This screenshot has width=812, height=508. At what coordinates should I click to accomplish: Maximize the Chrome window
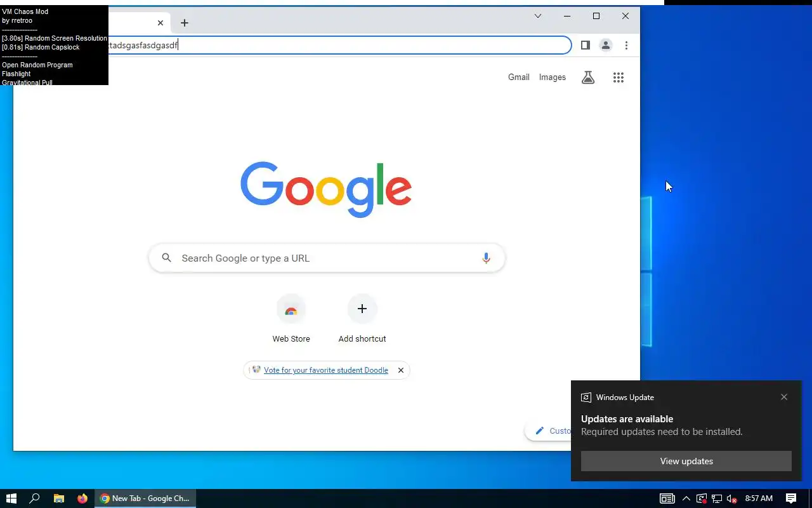(x=596, y=16)
